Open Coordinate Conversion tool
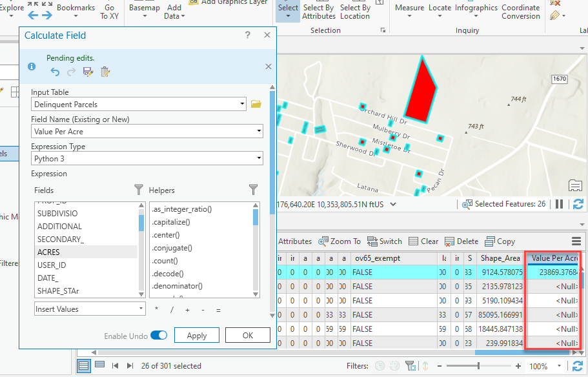Screen dimensions: 588x377 click(x=521, y=12)
